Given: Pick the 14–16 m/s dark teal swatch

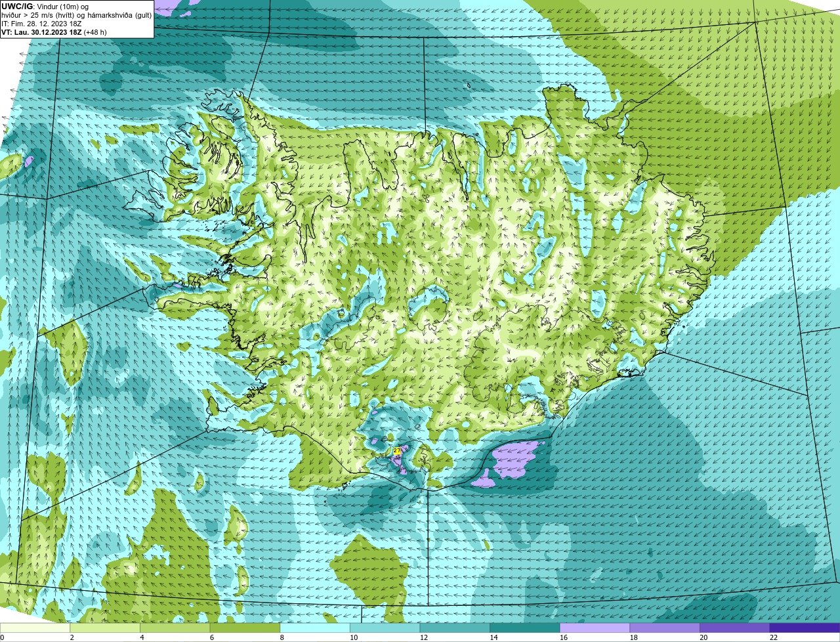Looking at the screenshot, I should (x=525, y=628).
